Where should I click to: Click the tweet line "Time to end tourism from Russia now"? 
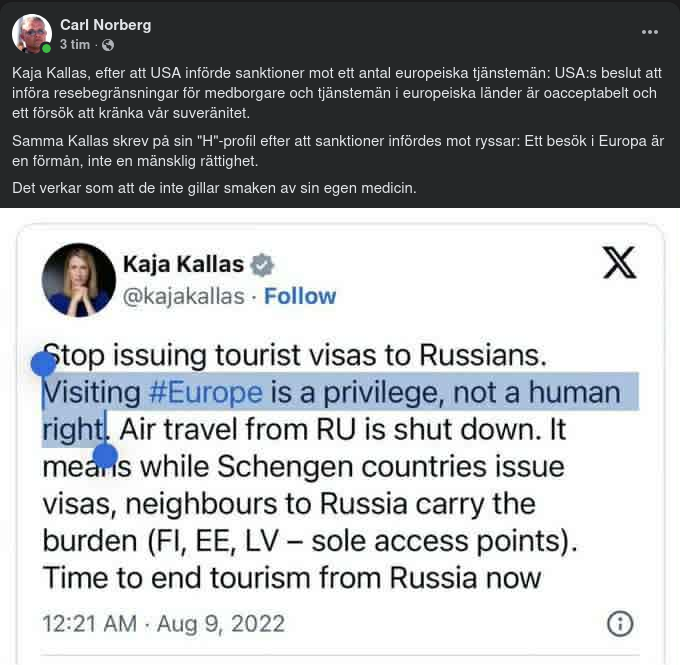point(292,577)
